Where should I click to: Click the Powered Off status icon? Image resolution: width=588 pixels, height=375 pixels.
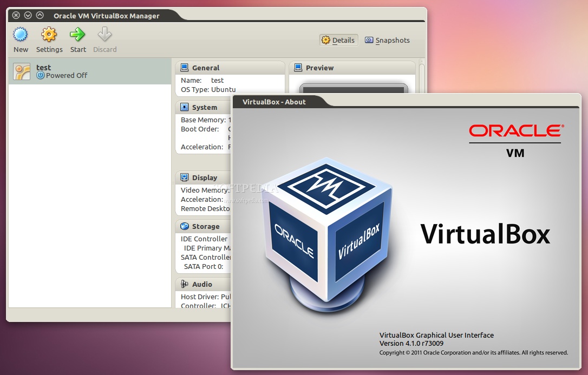(41, 75)
